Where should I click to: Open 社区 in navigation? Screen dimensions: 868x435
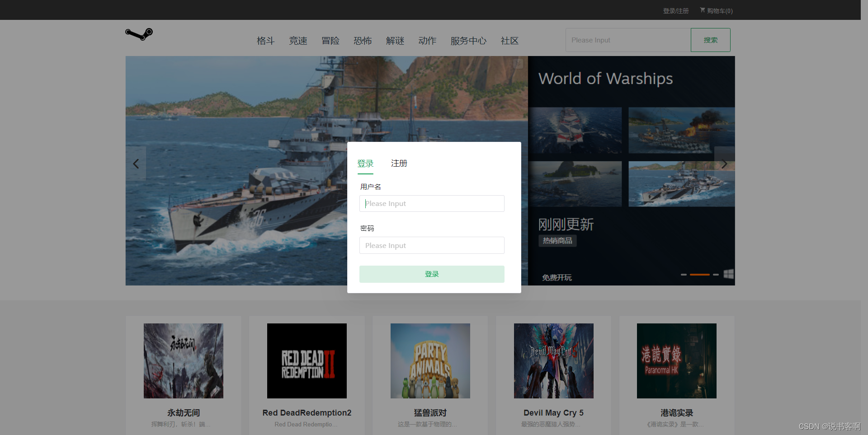509,41
